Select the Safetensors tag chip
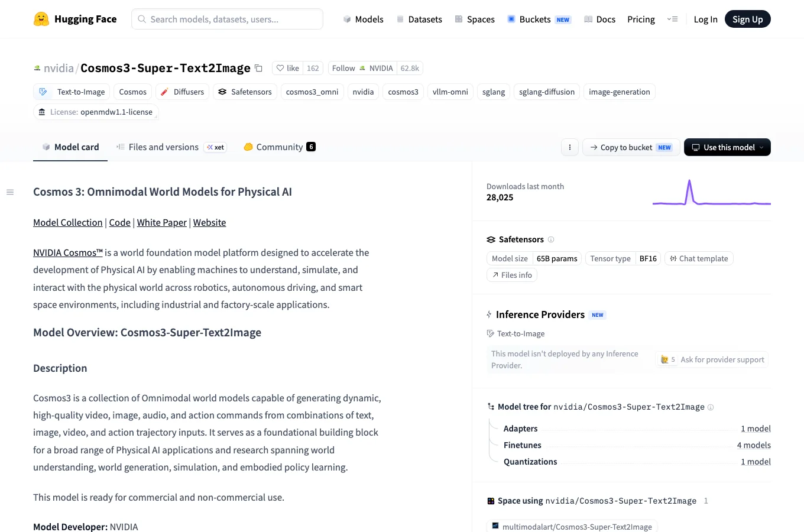 point(245,92)
